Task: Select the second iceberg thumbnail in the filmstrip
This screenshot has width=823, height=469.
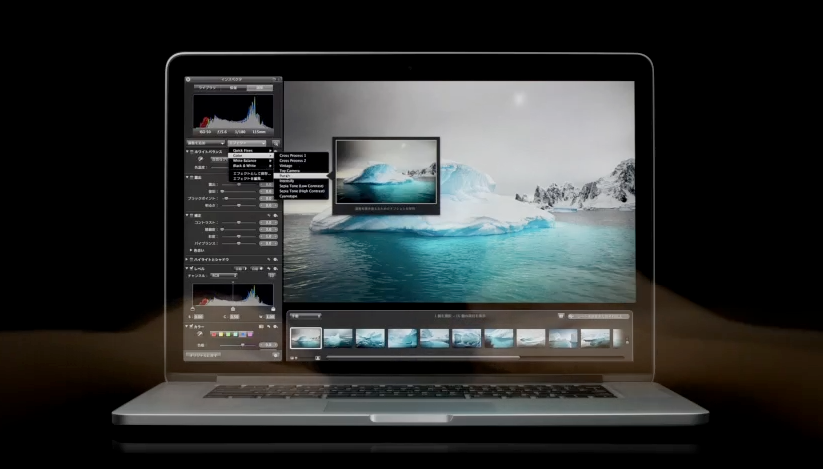Action: pyautogui.click(x=337, y=338)
